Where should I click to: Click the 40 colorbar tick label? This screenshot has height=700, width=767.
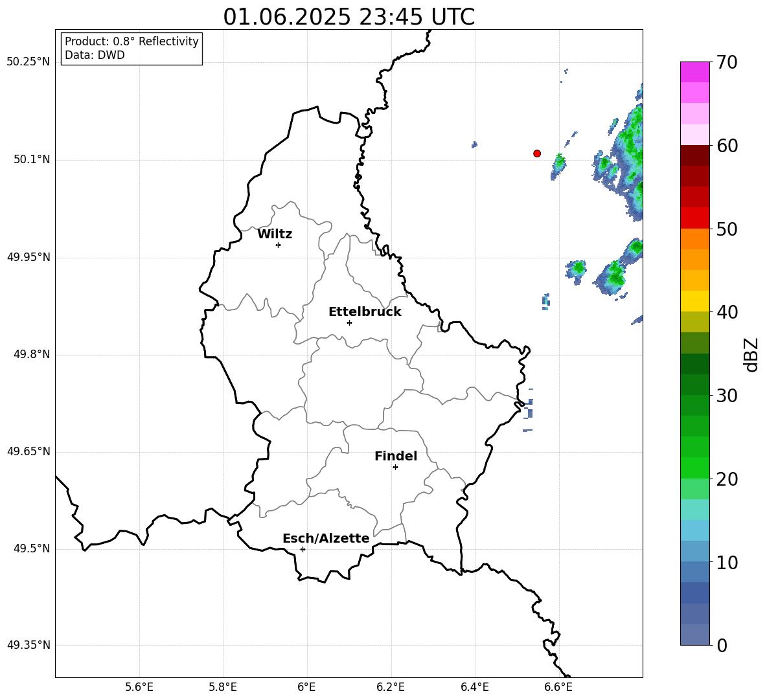pos(727,312)
